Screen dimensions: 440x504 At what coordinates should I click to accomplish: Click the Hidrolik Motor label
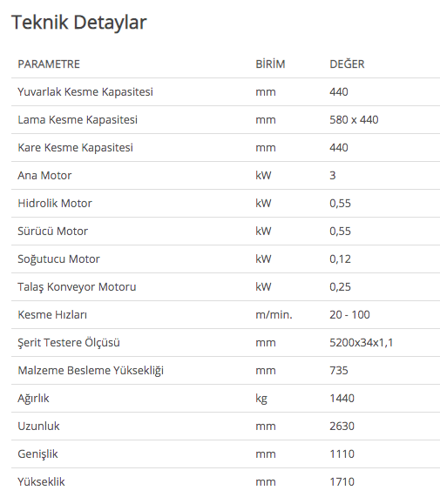[x=55, y=204]
